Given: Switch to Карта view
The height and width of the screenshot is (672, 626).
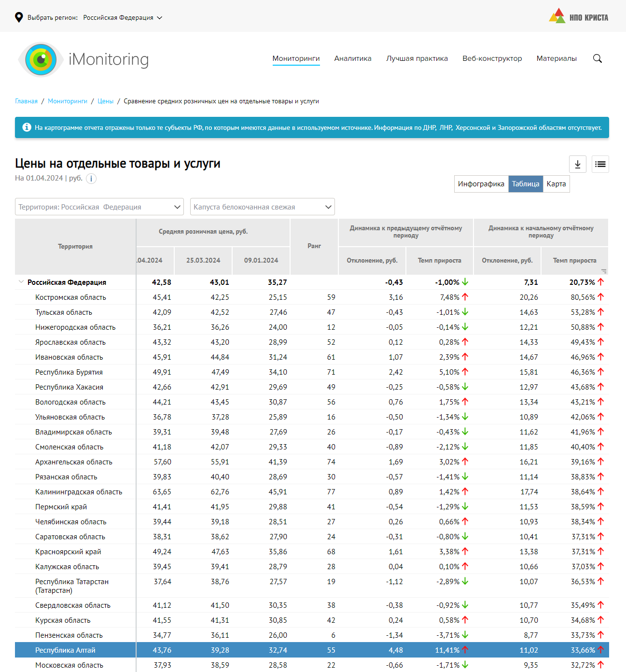Looking at the screenshot, I should click(x=556, y=184).
